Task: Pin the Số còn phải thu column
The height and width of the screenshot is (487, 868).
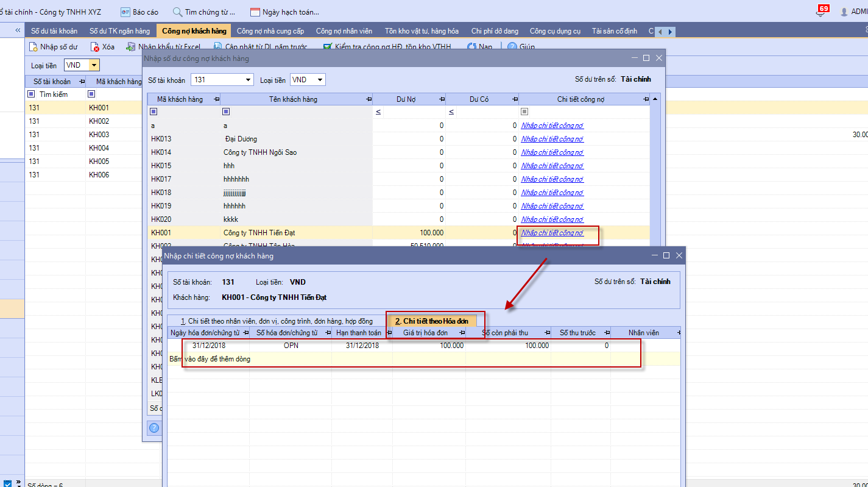Action: tap(546, 333)
